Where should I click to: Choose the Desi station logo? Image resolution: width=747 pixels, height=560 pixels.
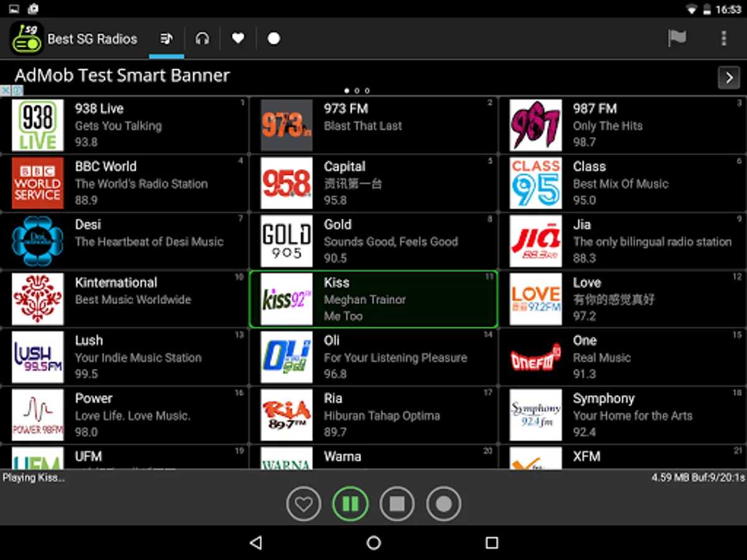pyautogui.click(x=37, y=241)
